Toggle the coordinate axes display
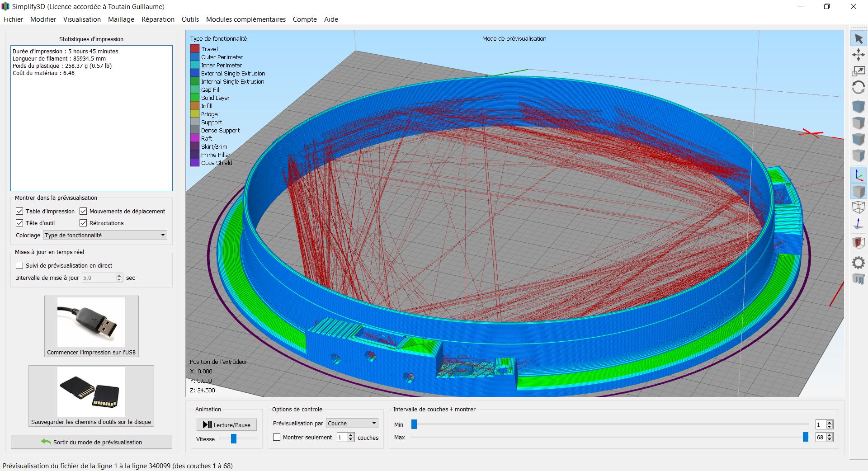 tap(858, 175)
